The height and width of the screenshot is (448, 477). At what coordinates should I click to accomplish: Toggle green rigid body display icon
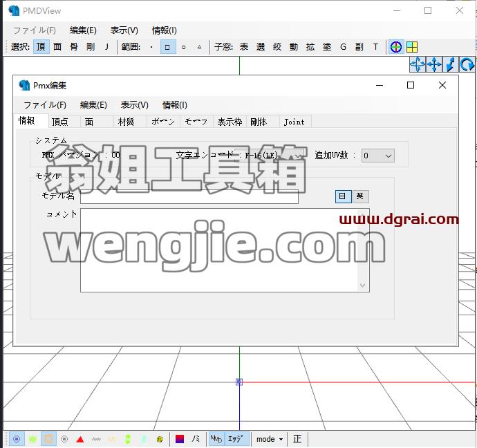pos(128,439)
